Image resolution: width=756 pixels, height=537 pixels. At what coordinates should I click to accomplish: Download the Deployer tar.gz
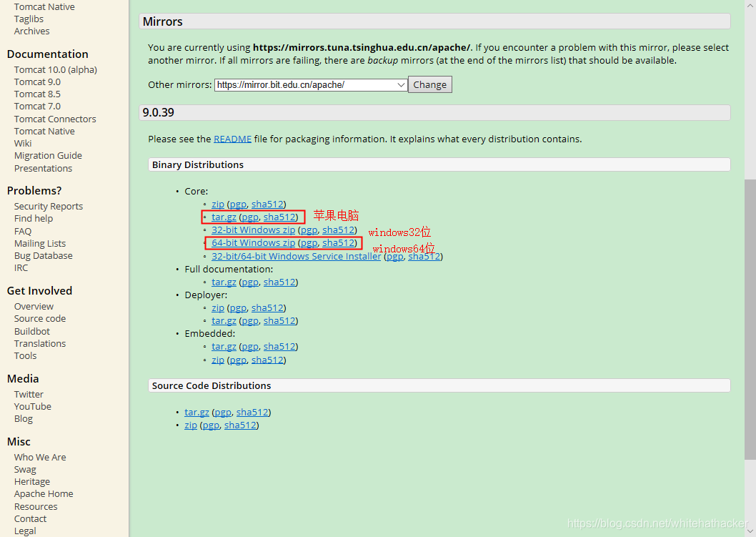[224, 321]
